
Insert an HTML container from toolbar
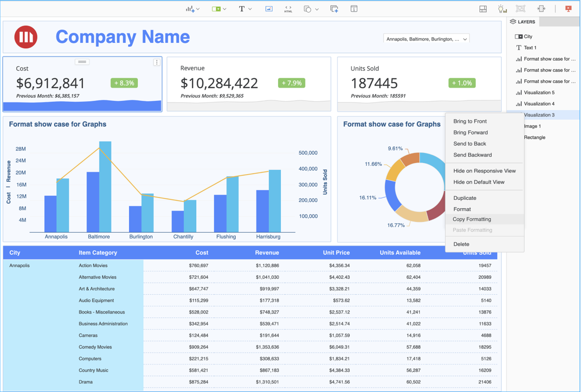288,9
